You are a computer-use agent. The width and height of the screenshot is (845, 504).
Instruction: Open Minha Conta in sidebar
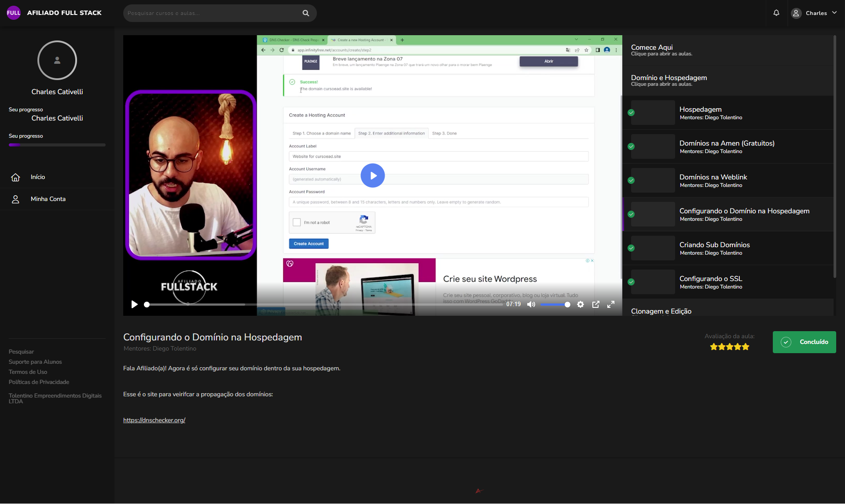[48, 199]
